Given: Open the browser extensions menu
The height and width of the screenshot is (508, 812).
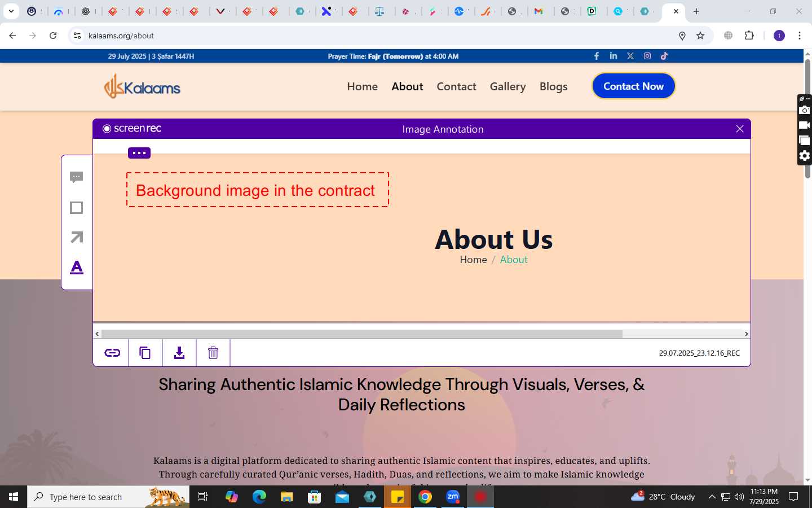Looking at the screenshot, I should 749,36.
